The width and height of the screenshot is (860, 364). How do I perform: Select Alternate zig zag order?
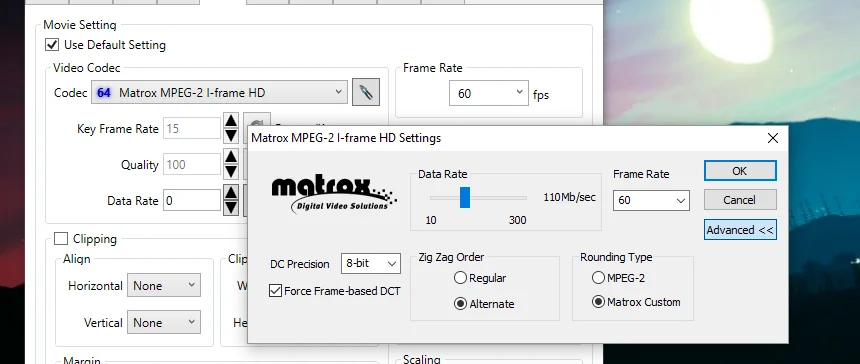(460, 304)
